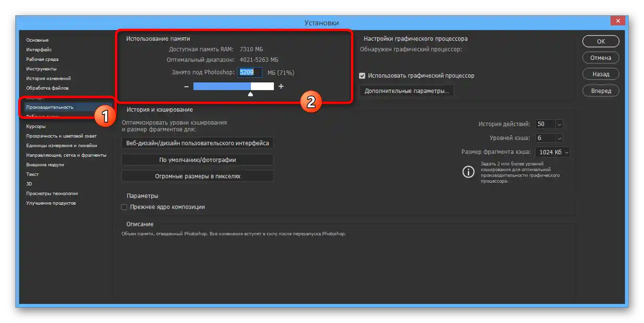Enable Прежнее ядро композиции checkbox

tap(124, 207)
